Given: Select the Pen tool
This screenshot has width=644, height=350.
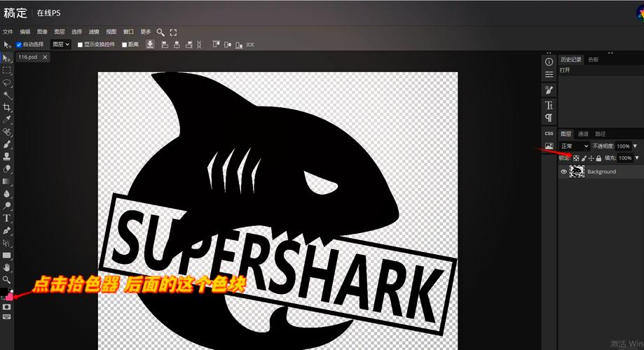Looking at the screenshot, I should (7, 230).
